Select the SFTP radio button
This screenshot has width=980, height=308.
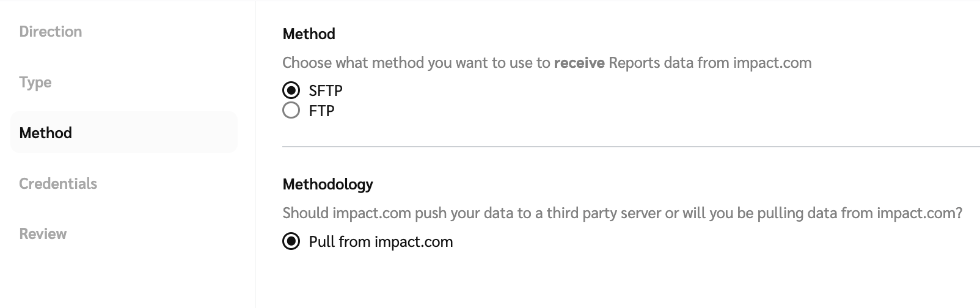pyautogui.click(x=291, y=90)
